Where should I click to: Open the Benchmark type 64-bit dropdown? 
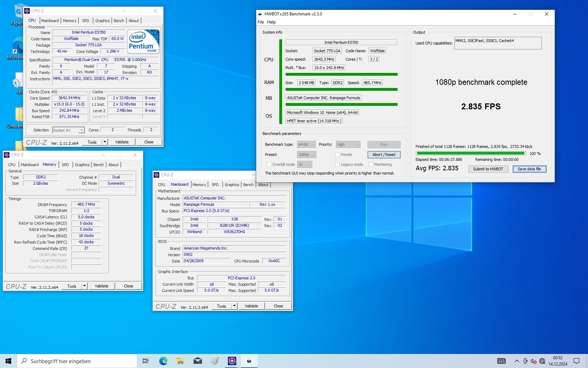(x=306, y=144)
